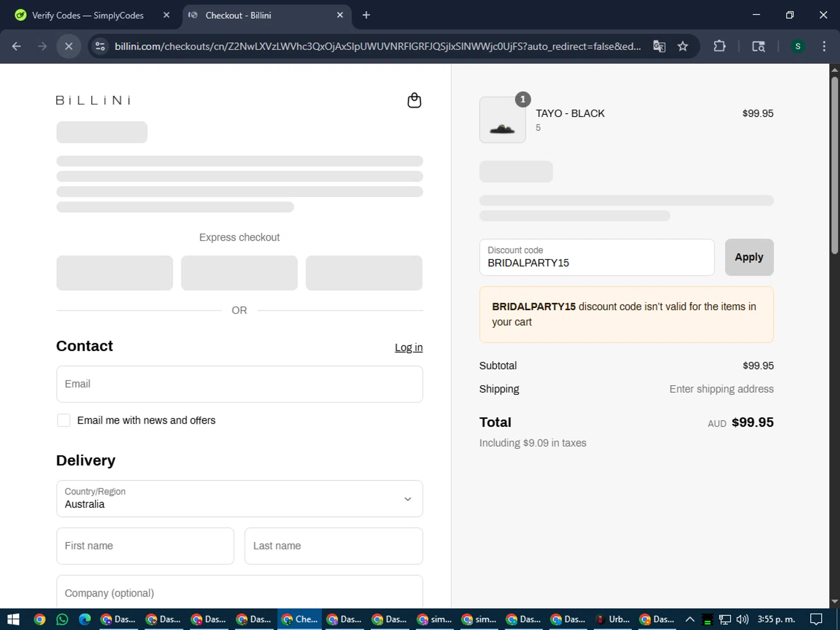Viewport: 840px width, 630px height.
Task: Click the scrollbar down arrow
Action: pyautogui.click(x=834, y=602)
